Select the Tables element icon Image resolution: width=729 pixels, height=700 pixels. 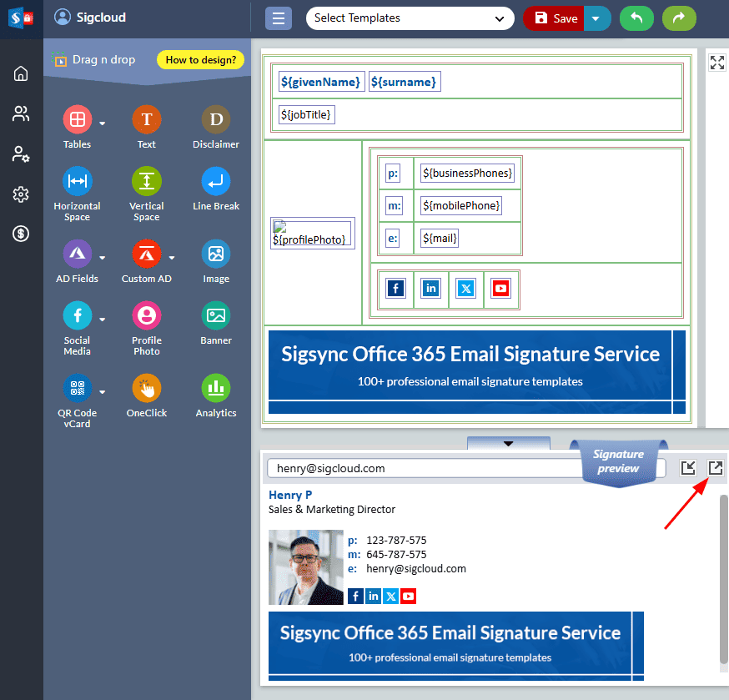pos(77,120)
